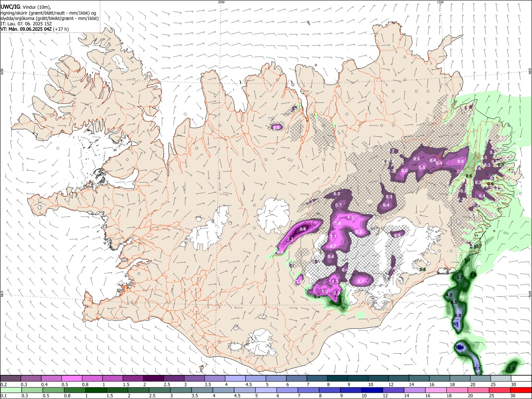This screenshot has height=399, width=532.
Task: Select the bright pink 0.5–0.8 snow legend swatch
Action: 71,378
